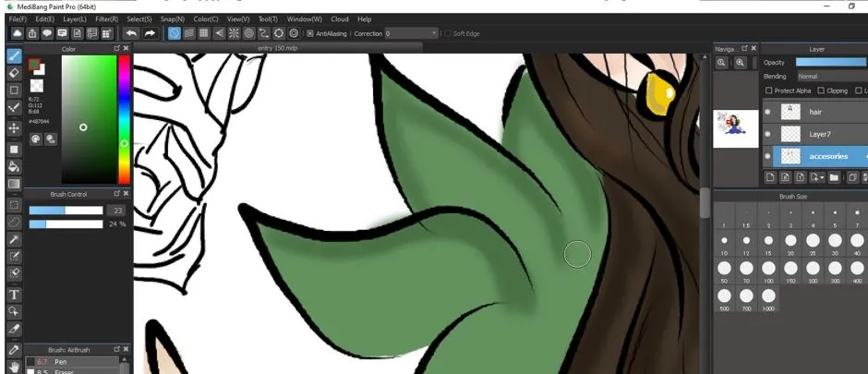The image size is (868, 374).
Task: Hide the hair layer
Action: point(767,112)
